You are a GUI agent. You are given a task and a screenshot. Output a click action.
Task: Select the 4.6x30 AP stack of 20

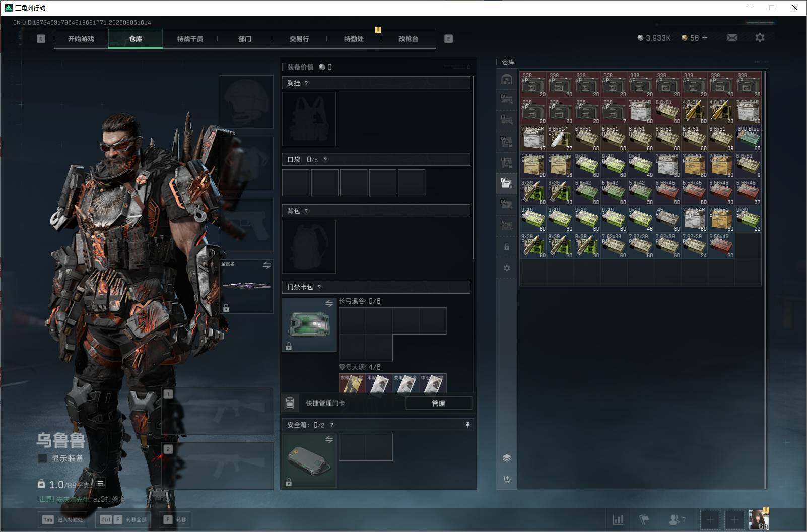pos(721,111)
